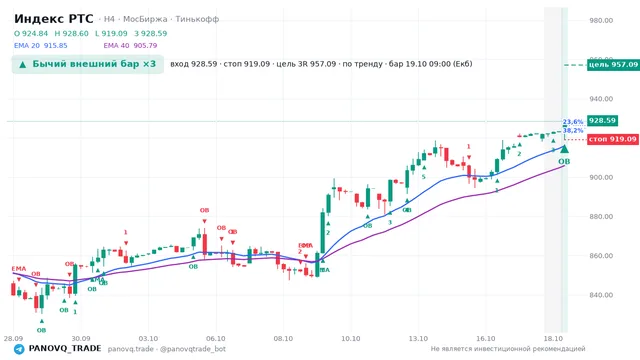Click the close value З 928.59
This screenshot has width=640, height=360.
coord(151,33)
